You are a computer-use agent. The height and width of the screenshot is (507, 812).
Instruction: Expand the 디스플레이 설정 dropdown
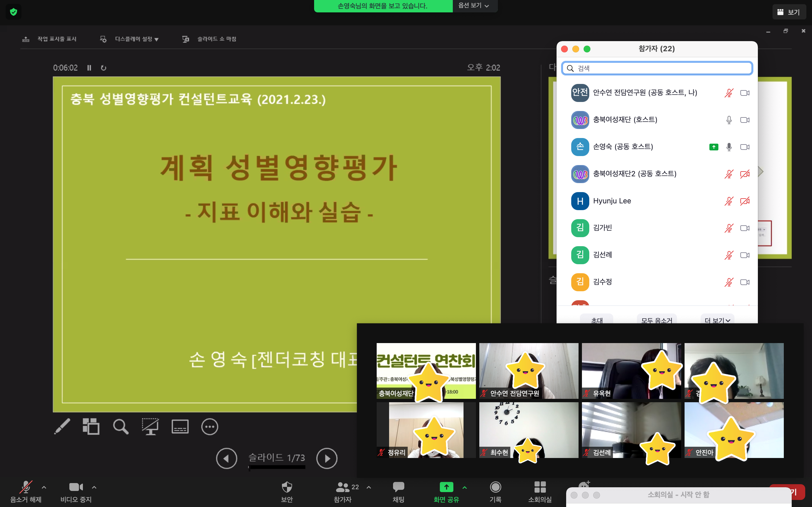pos(136,39)
